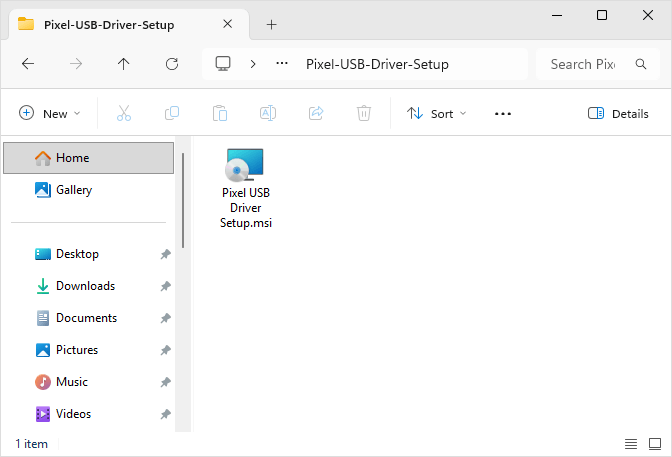Click the pin icon beside Pictures
Screen dimensions: 672x457
(165, 350)
